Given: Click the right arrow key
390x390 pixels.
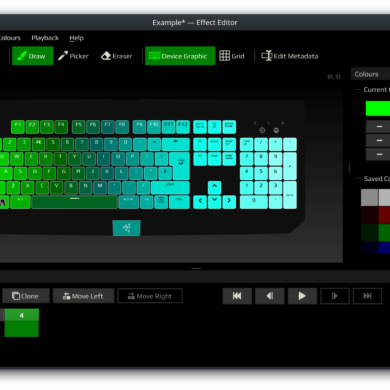Looking at the screenshot, I should coord(229,202).
